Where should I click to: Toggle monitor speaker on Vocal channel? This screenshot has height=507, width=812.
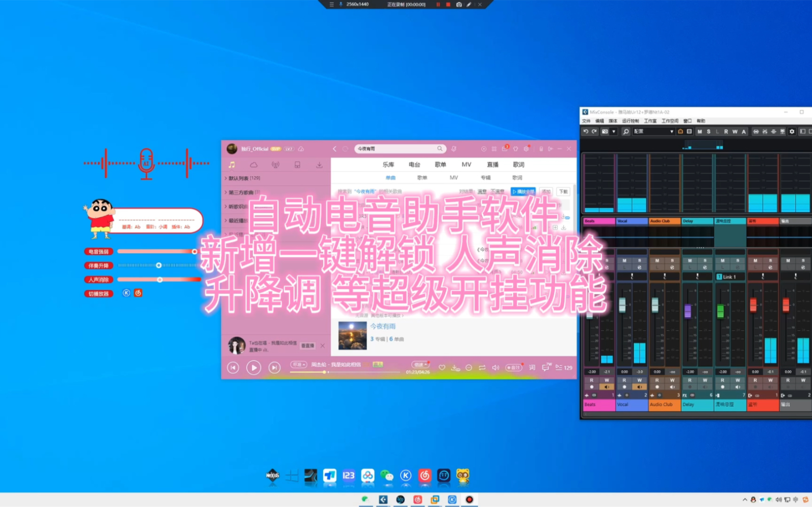coord(639,387)
